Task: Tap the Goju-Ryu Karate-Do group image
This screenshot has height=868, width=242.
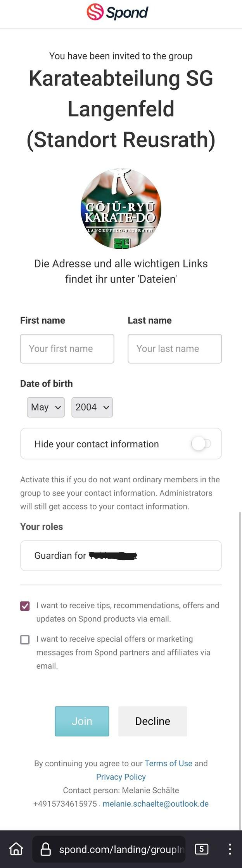Action: point(121,209)
